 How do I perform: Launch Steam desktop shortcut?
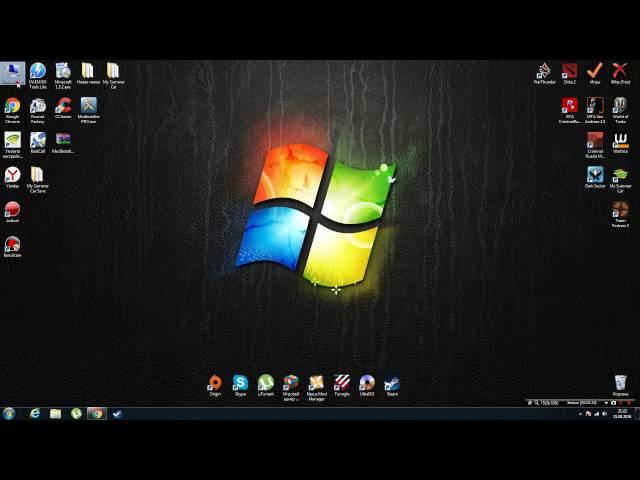tap(392, 385)
